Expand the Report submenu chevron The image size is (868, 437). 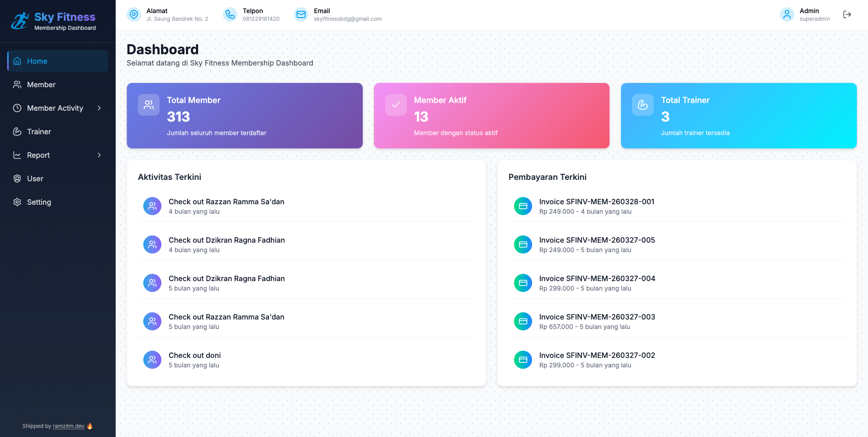click(x=99, y=155)
